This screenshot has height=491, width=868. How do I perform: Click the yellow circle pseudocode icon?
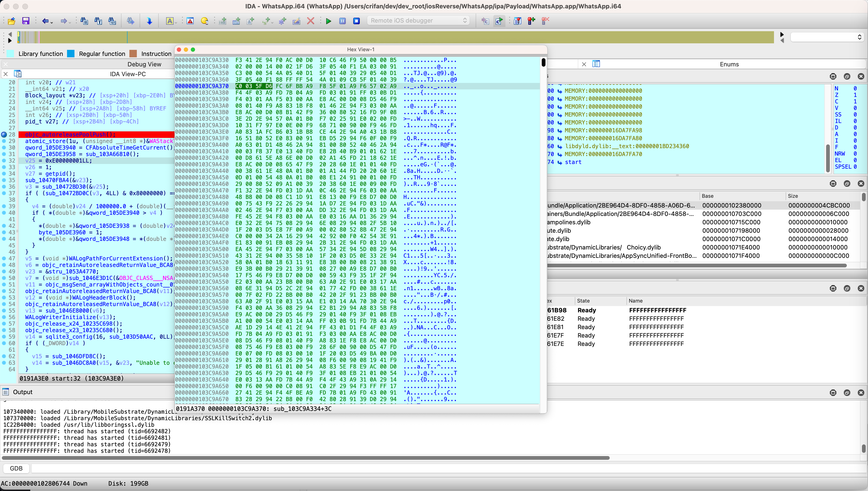(x=204, y=21)
